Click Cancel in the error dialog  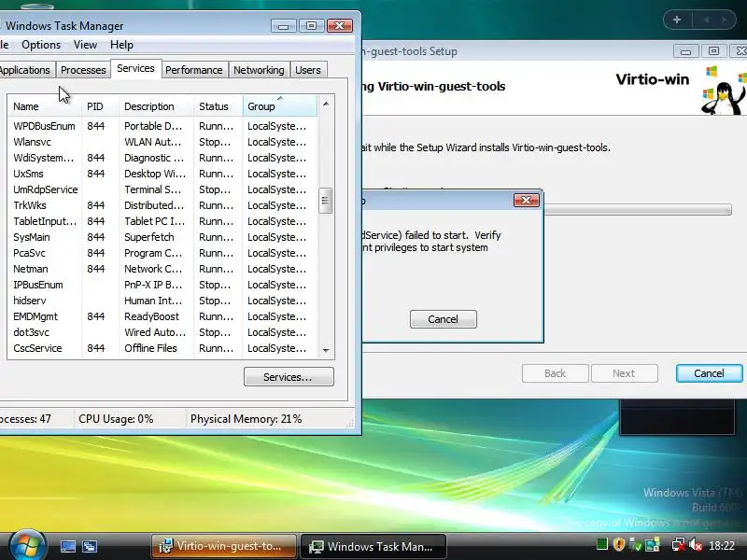coord(443,319)
